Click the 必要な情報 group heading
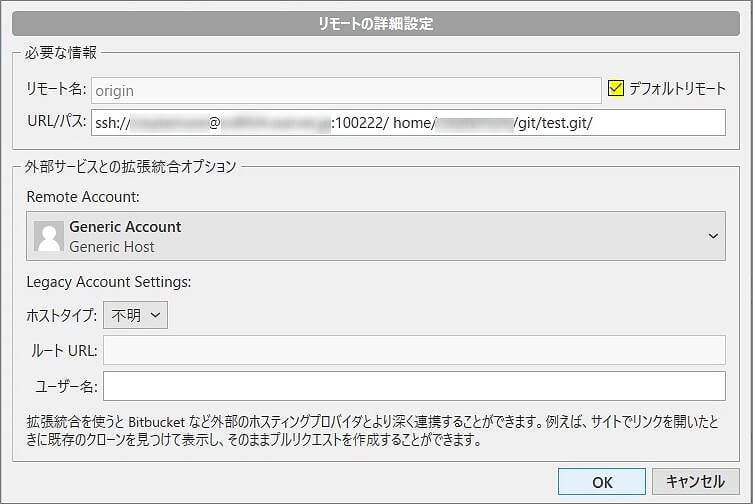Viewport: 753px width, 504px height. [x=61, y=52]
